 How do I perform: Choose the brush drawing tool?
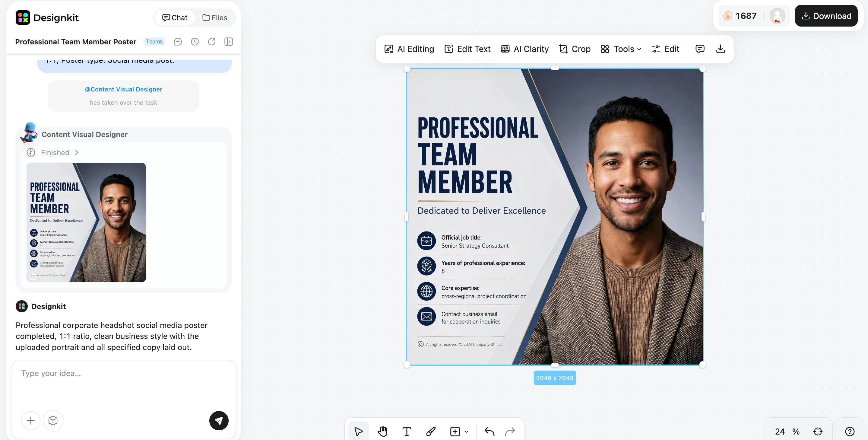click(x=431, y=431)
